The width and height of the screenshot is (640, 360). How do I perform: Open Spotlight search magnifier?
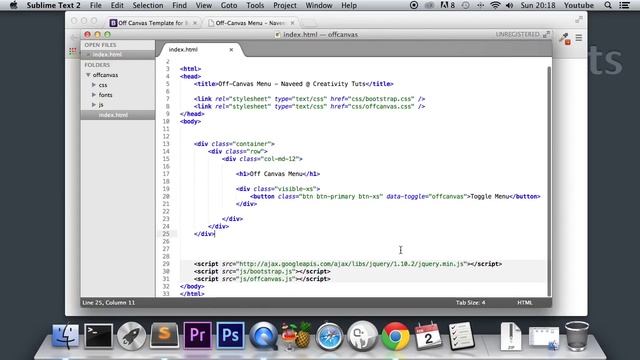tap(608, 5)
